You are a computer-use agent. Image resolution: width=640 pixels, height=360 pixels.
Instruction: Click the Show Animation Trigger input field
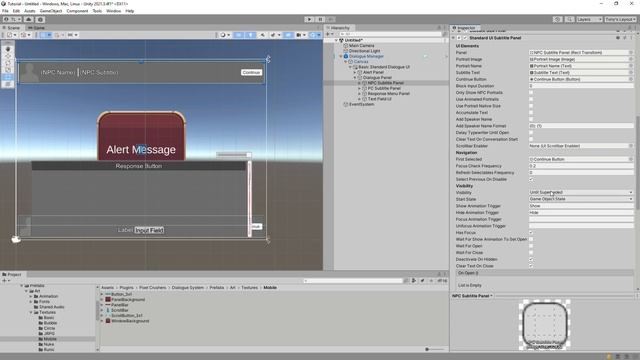(581, 206)
